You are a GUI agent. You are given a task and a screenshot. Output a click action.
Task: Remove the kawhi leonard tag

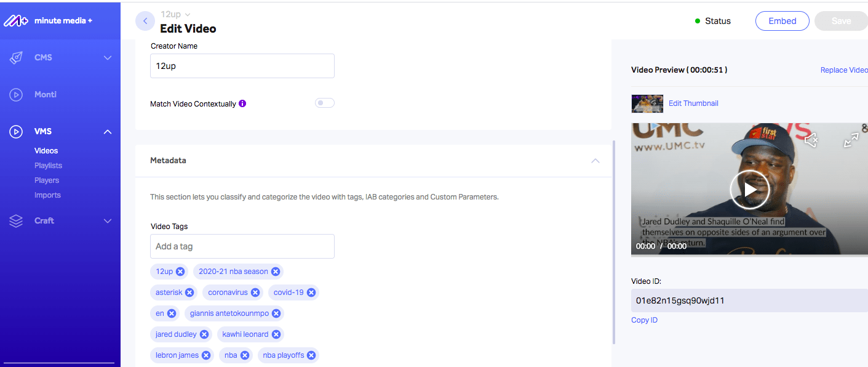pos(276,334)
